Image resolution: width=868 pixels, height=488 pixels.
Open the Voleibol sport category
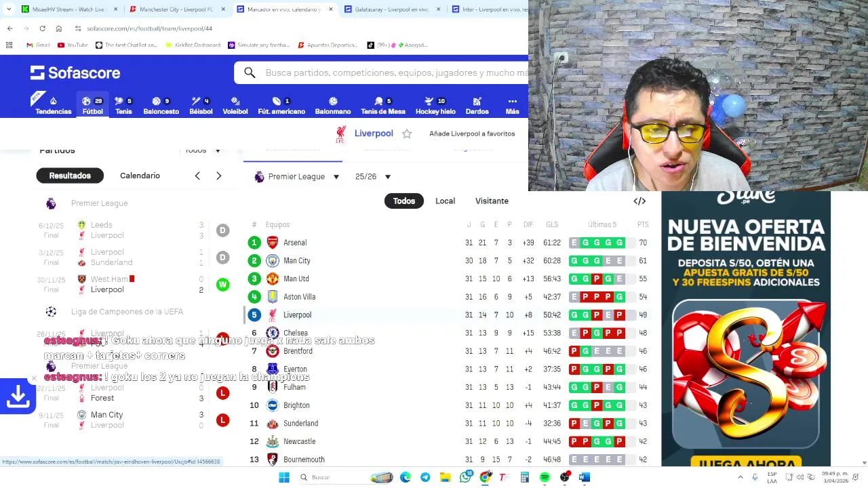[x=235, y=105]
